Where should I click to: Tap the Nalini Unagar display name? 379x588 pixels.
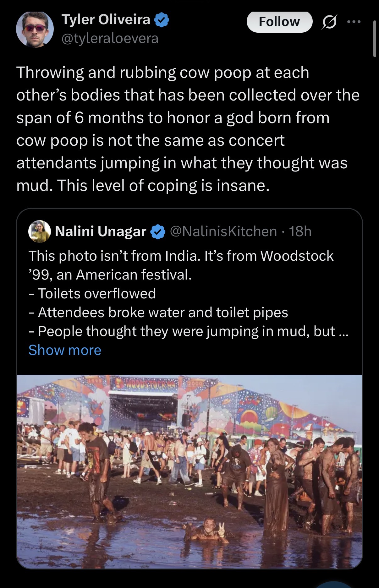pyautogui.click(x=101, y=231)
